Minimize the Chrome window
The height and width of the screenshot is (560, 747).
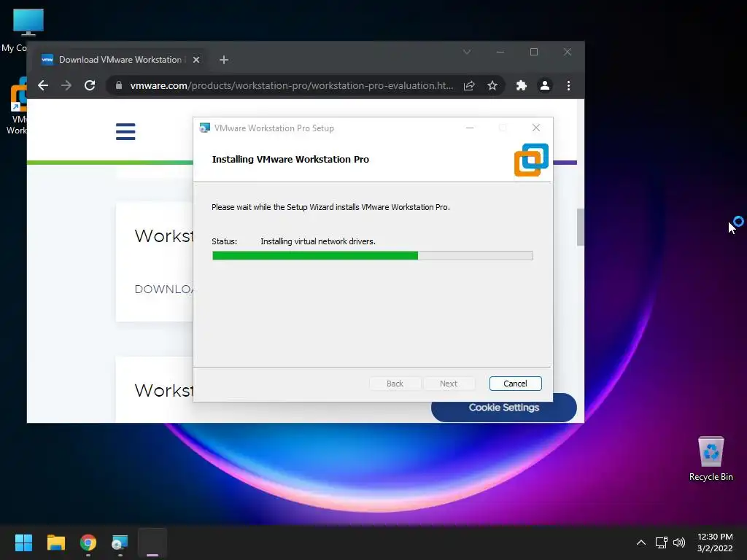[500, 52]
